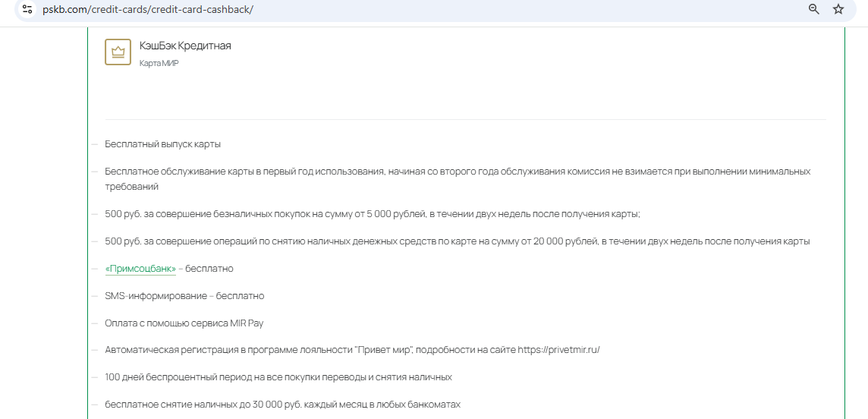868x419 pixels.
Task: Click "SMS-информирование – бесплатно" text
Action: pyautogui.click(x=184, y=296)
